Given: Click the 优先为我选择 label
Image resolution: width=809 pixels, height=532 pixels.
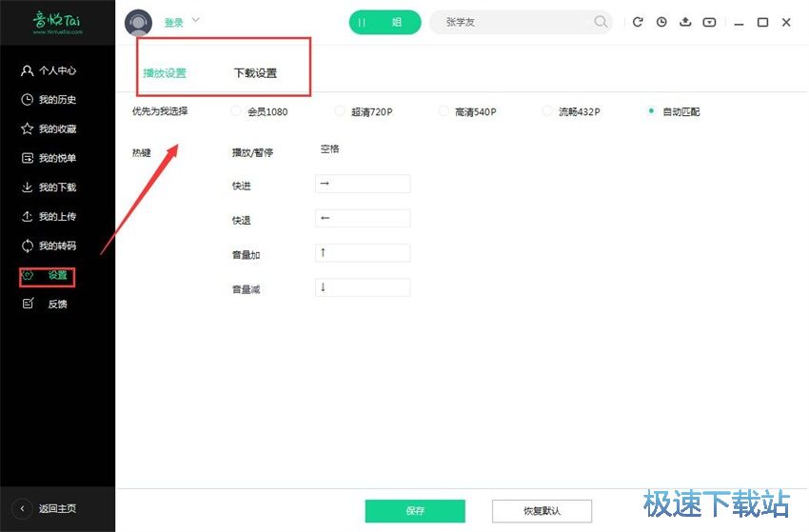Looking at the screenshot, I should 160,111.
